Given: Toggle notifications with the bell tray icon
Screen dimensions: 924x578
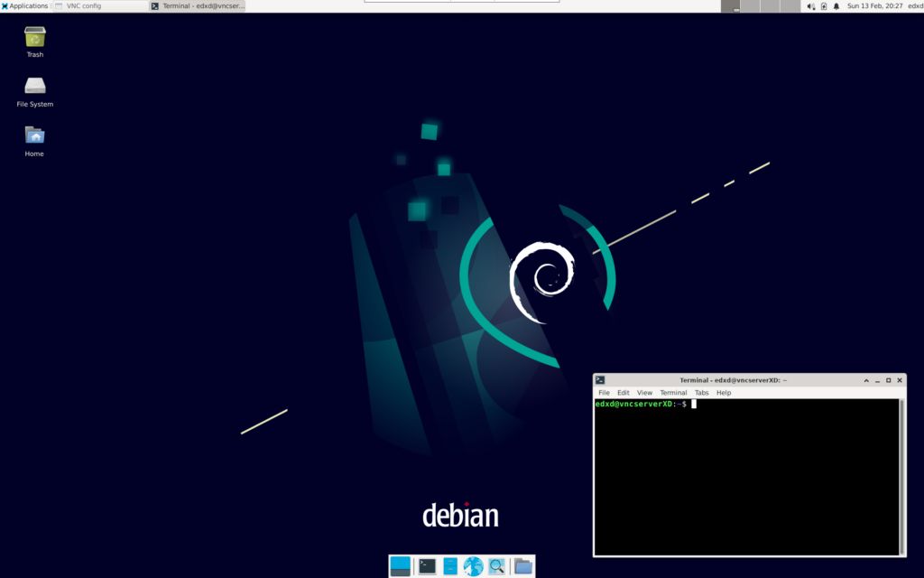Looking at the screenshot, I should pos(837,6).
